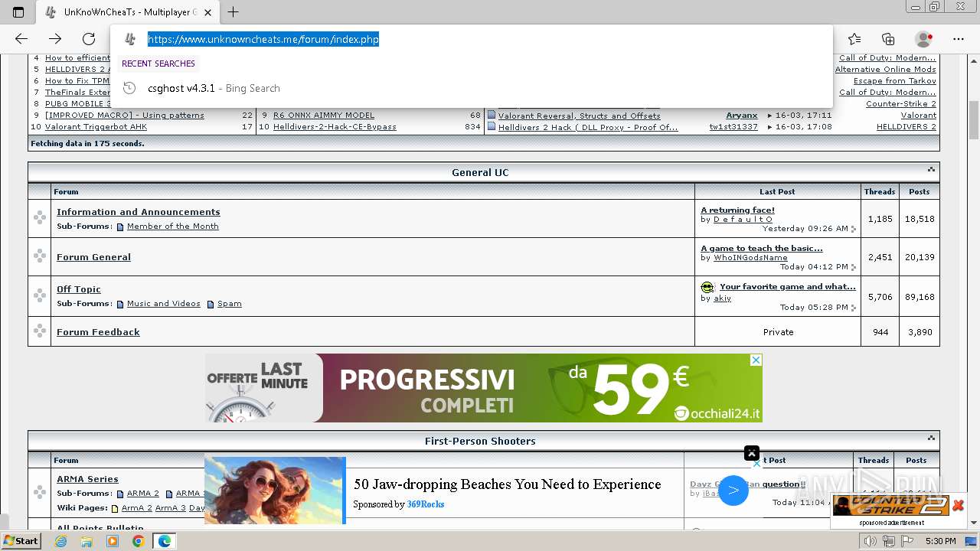Viewport: 980px width, 551px height.
Task: Go to last post arrow for Forum General
Action: (854, 267)
